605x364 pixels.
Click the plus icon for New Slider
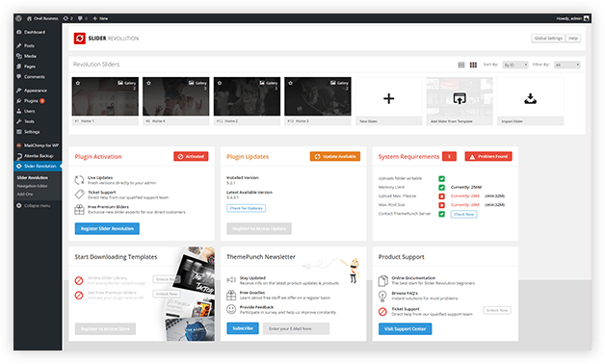click(388, 99)
